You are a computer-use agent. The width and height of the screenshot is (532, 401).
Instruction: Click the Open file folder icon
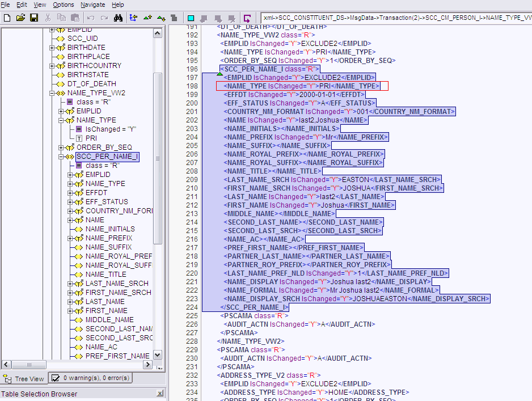20,18
